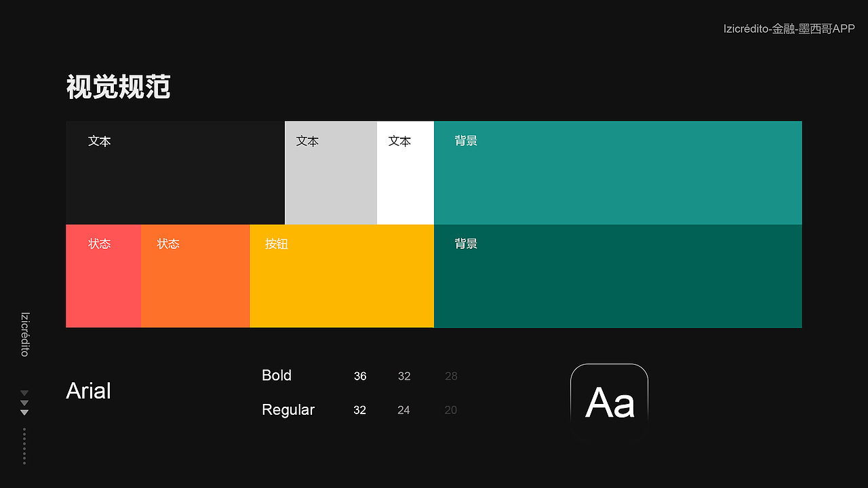The height and width of the screenshot is (488, 868).
Task: Choose the orange 状态 color swatch
Action: (x=195, y=276)
